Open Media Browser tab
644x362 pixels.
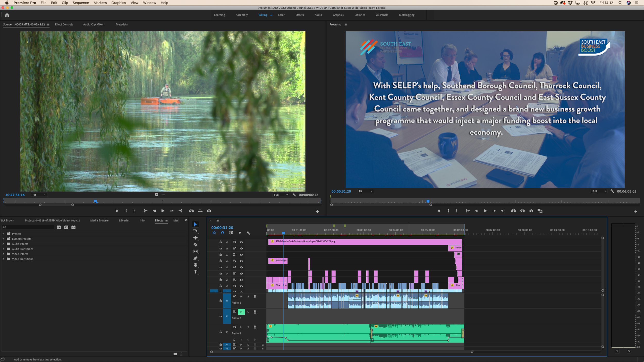99,221
